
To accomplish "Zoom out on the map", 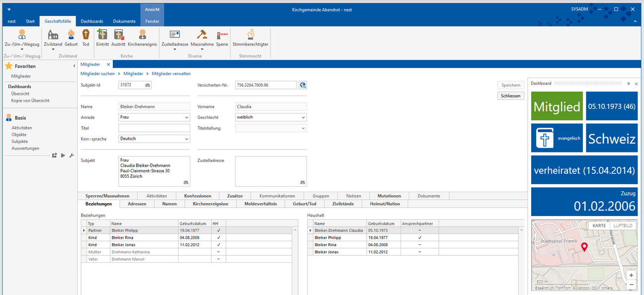I will [631, 285].
